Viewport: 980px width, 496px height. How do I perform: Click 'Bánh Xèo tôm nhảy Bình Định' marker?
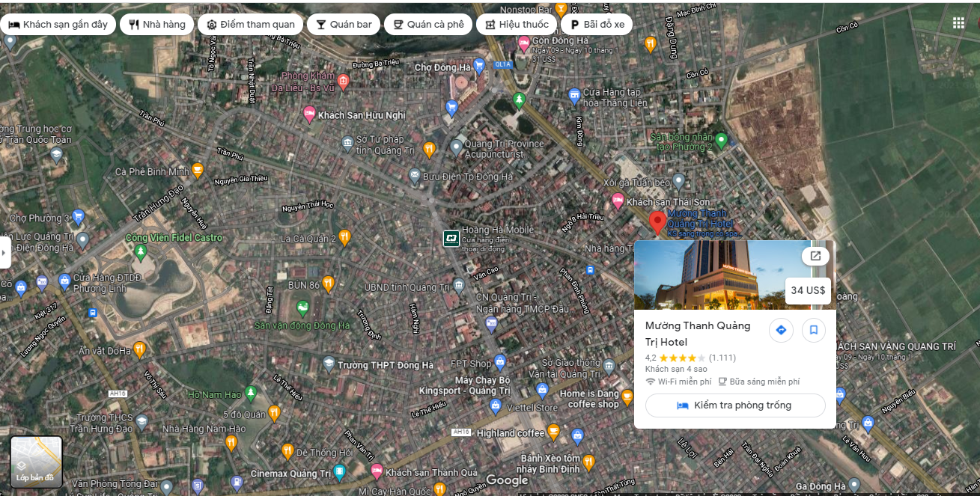(x=588, y=462)
